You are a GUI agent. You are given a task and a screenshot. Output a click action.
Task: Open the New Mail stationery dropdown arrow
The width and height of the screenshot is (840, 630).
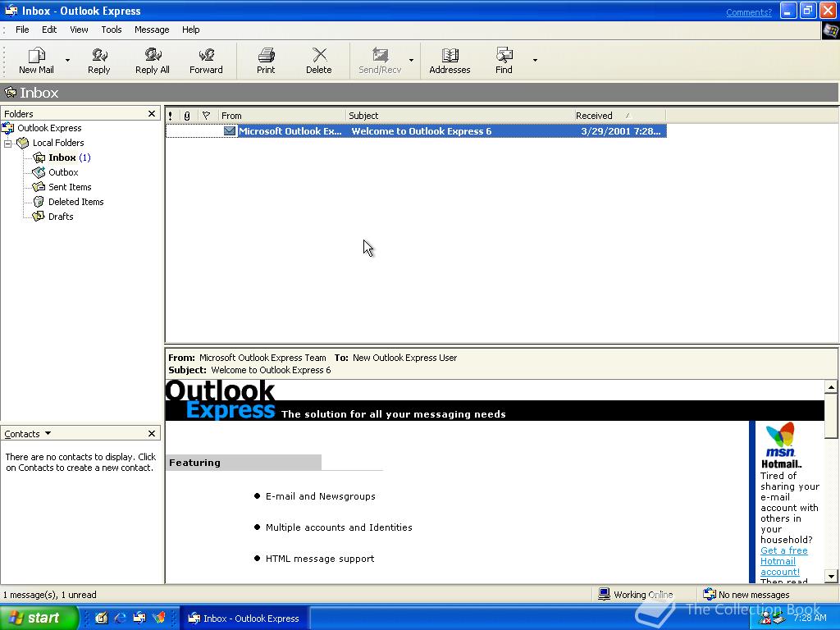(67, 60)
